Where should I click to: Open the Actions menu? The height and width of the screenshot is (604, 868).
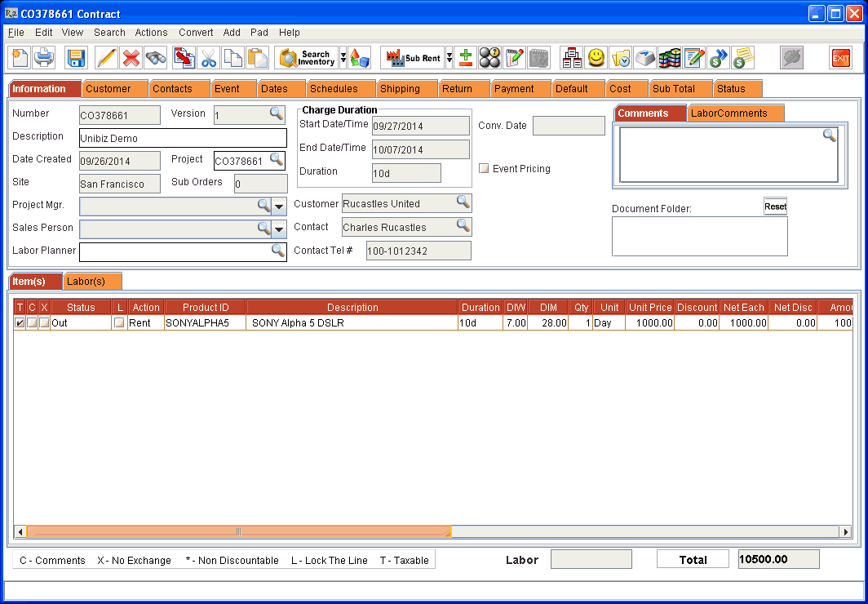tap(151, 33)
